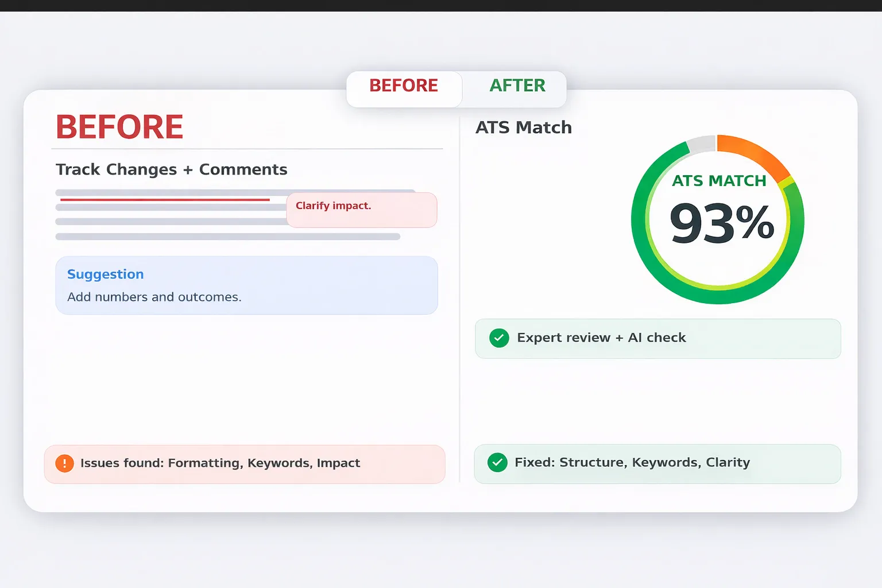Click the 93% ATS match gauge center
Screen dimensions: 882x588
pyautogui.click(x=721, y=223)
